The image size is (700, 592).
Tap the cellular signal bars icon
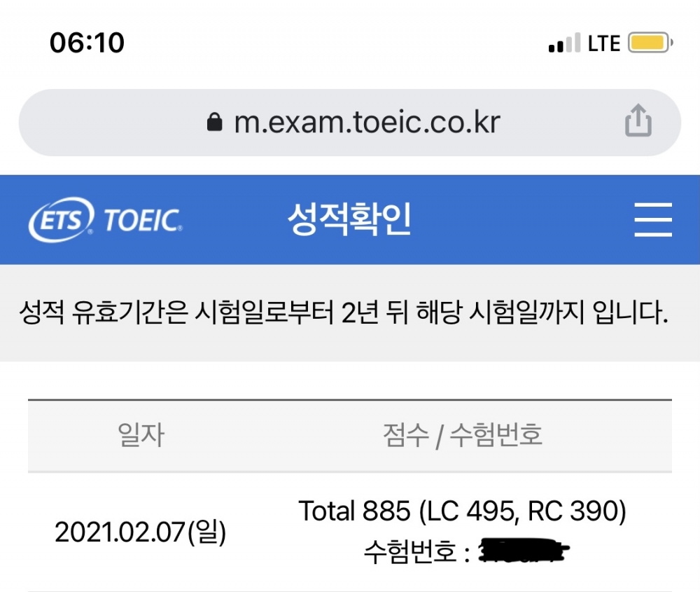565,43
